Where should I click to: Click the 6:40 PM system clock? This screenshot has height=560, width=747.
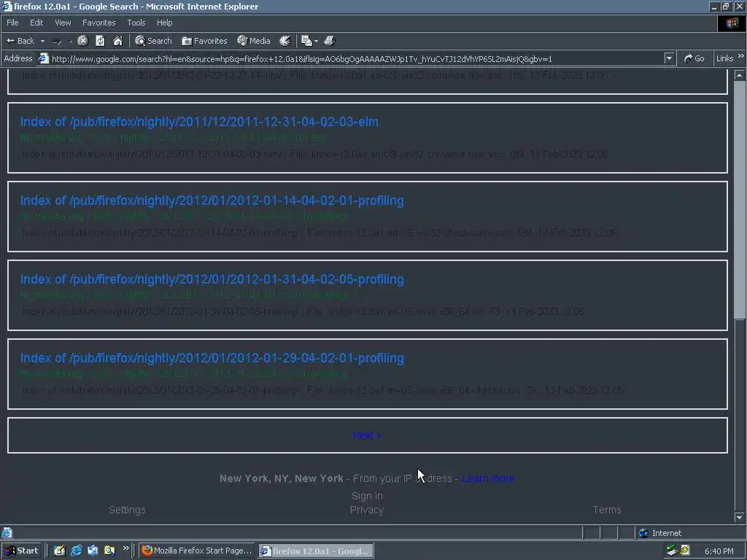[x=719, y=551]
